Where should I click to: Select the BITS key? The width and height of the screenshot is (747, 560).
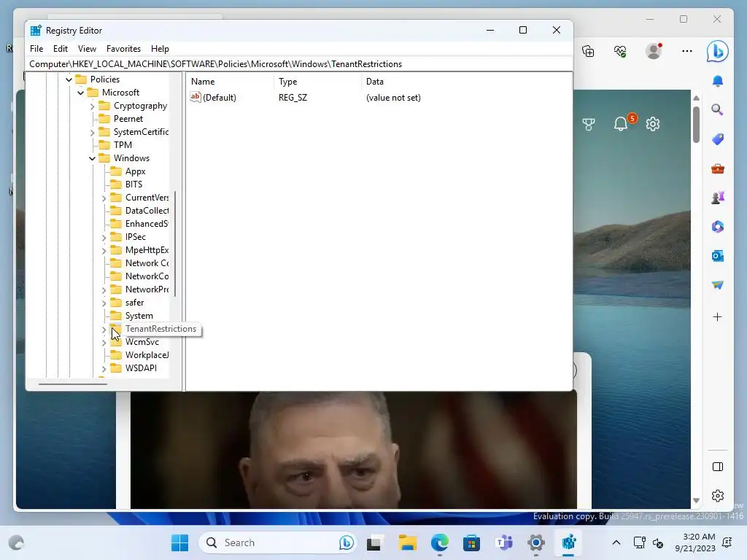tap(133, 184)
